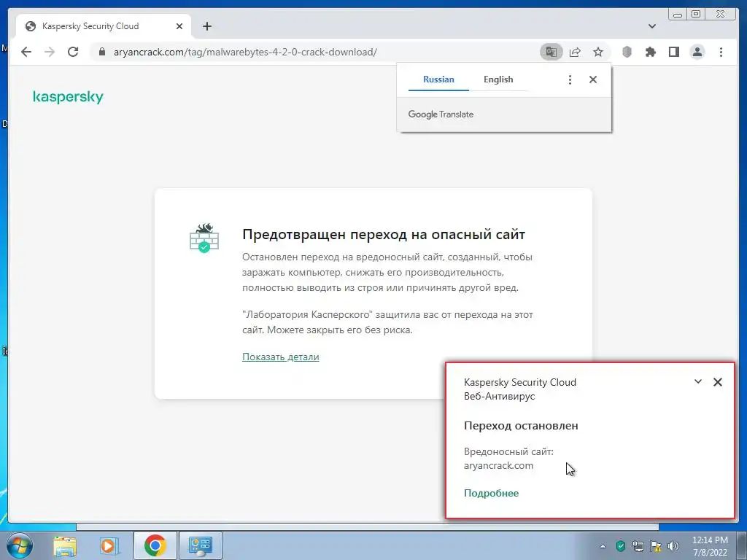This screenshot has width=747, height=560.
Task: Collapse the Kaspersky notification with chevron
Action: (698, 381)
